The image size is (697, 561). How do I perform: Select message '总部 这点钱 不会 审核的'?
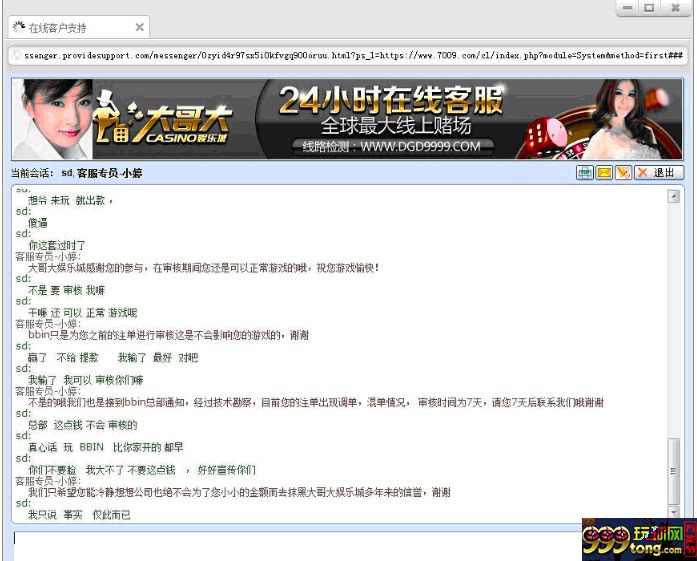click(x=83, y=425)
